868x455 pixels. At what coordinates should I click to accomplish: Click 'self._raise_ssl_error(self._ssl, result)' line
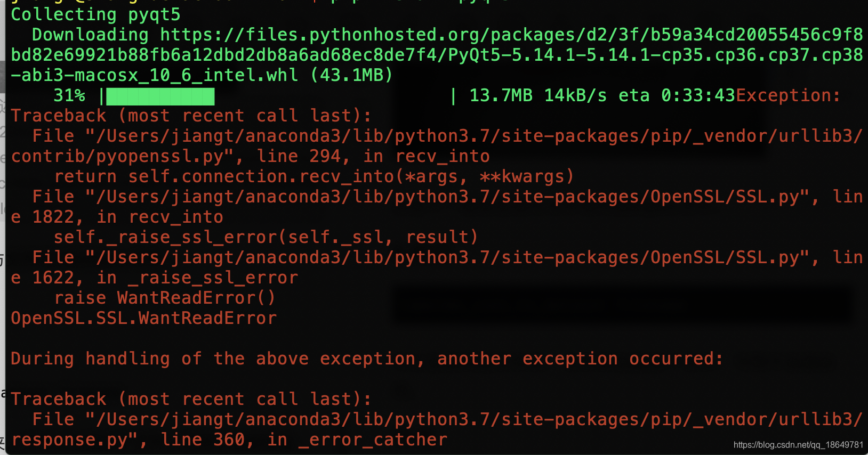pos(266,237)
